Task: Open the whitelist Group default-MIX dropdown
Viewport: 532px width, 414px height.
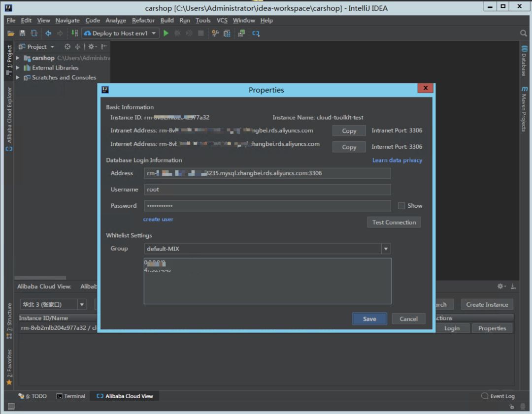Action: coord(385,249)
